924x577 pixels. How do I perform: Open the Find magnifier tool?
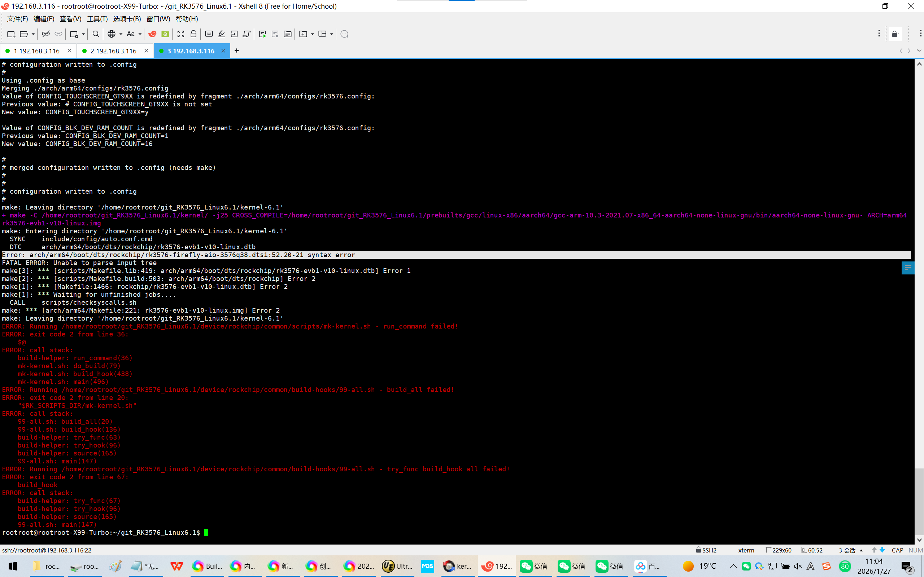point(96,34)
